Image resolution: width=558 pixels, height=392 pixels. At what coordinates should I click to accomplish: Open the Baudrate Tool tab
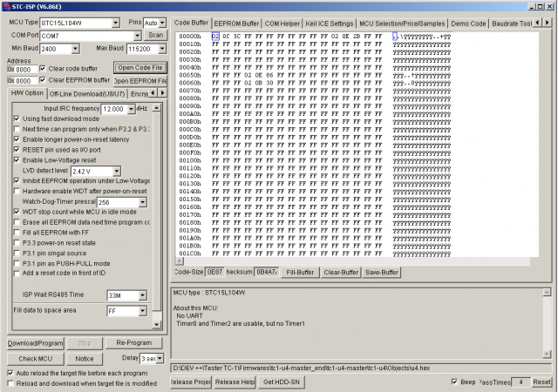click(512, 24)
